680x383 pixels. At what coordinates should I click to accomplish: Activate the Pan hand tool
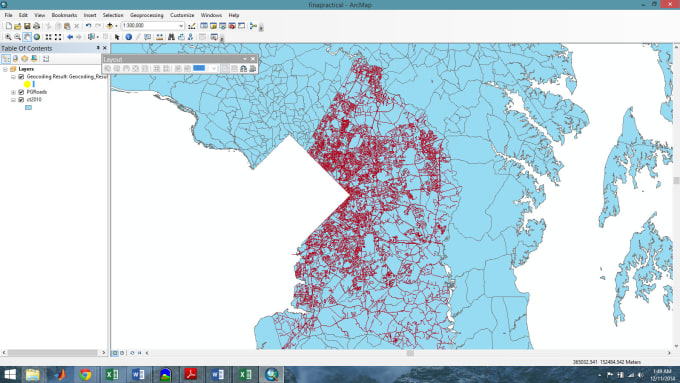click(27, 37)
